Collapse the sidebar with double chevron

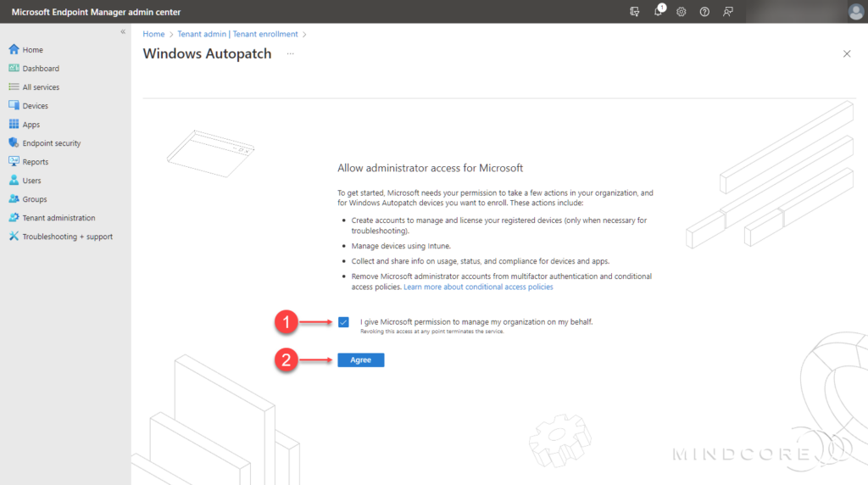tap(123, 32)
